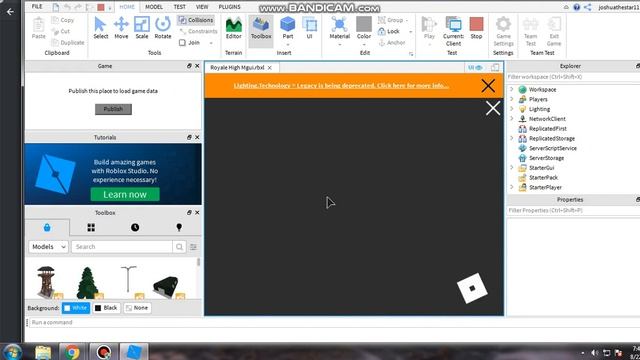The image size is (640, 360).
Task: Click the Publish button in Game panel
Action: [113, 109]
